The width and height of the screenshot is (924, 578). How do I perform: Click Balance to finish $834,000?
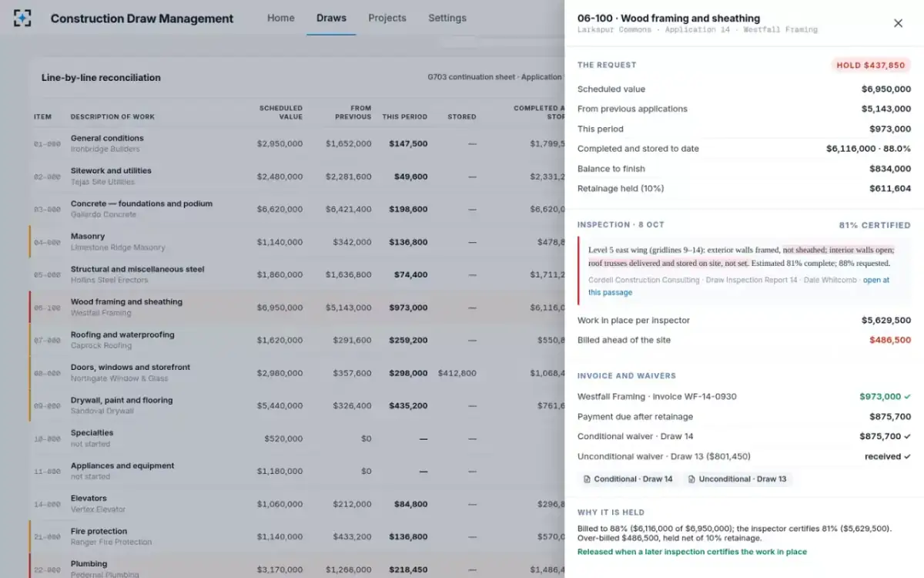[744, 169]
